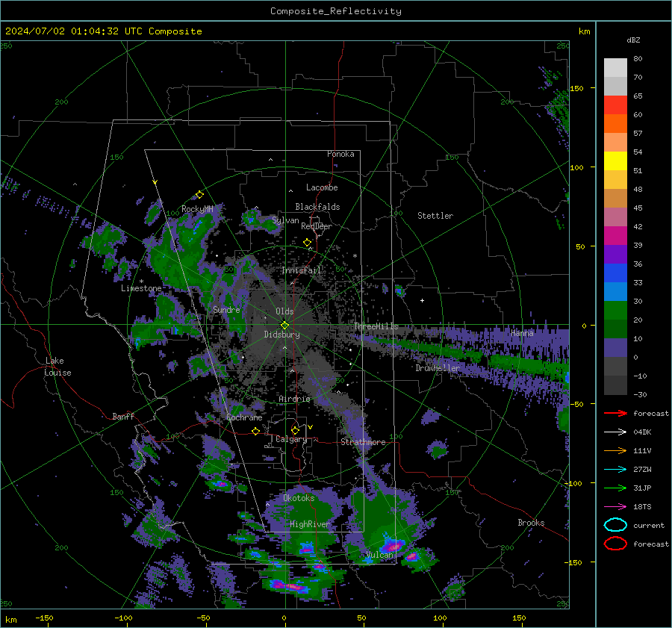Click the 04DK legend label
This screenshot has width=672, height=628.
click(x=642, y=432)
